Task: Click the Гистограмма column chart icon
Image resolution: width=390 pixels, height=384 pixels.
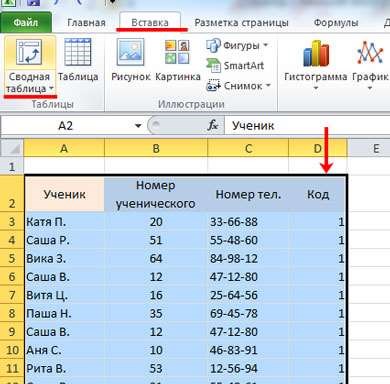Action: pyautogui.click(x=316, y=53)
